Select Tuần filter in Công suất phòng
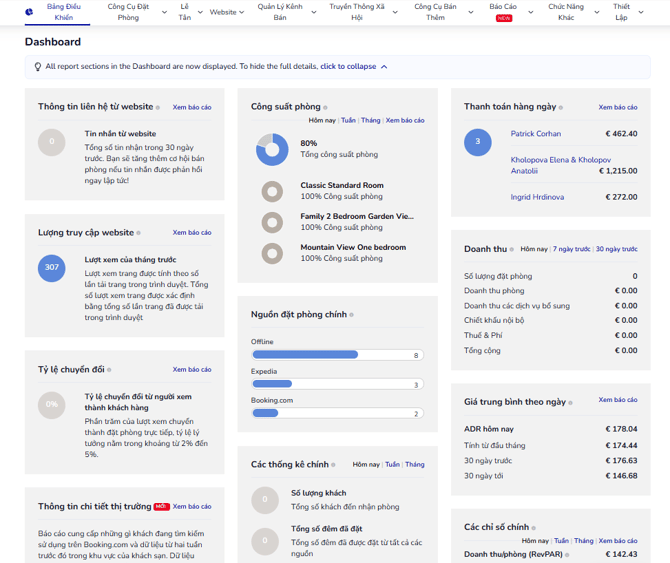The height and width of the screenshot is (563, 670). (348, 120)
